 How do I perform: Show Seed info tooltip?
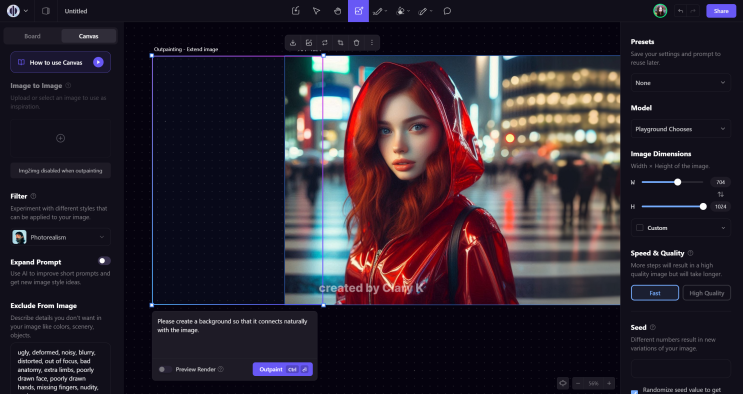pos(653,328)
